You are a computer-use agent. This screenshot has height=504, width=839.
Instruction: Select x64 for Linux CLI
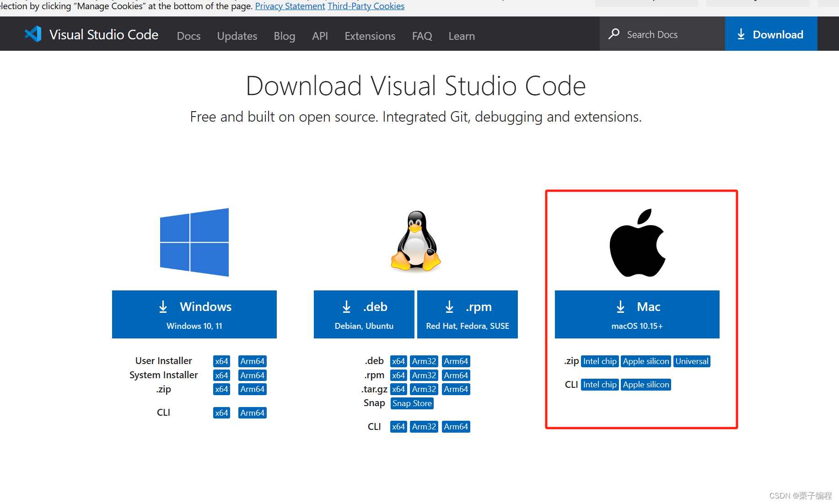pos(398,427)
